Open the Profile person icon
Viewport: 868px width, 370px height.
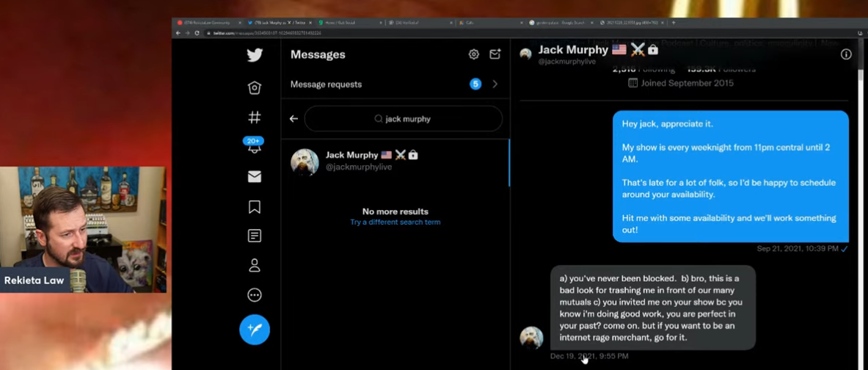tap(255, 265)
